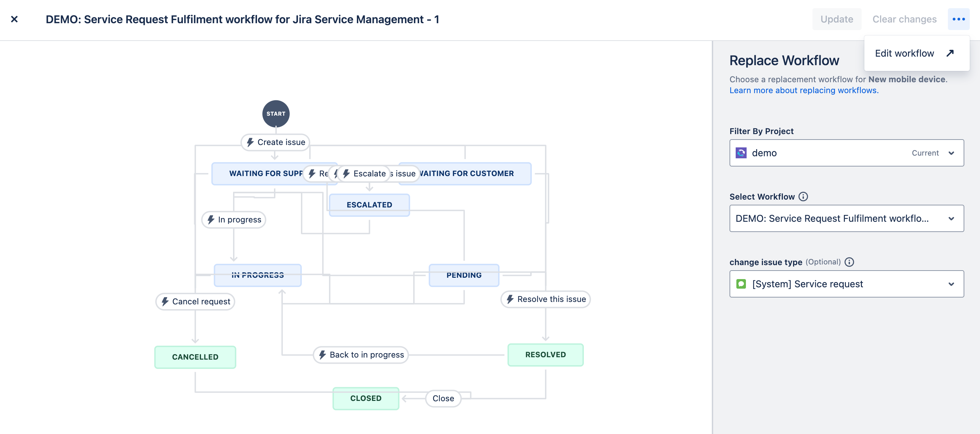Select the Create issue transition

(275, 142)
